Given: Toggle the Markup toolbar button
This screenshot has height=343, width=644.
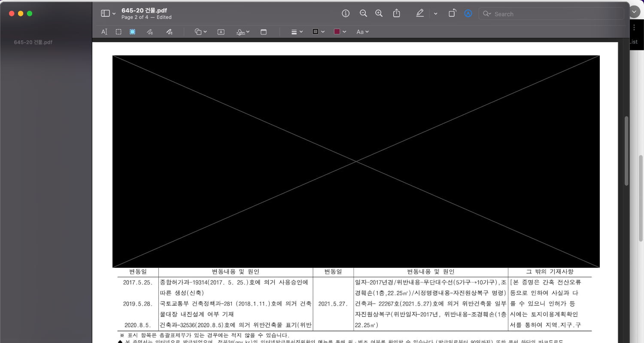Looking at the screenshot, I should (468, 13).
